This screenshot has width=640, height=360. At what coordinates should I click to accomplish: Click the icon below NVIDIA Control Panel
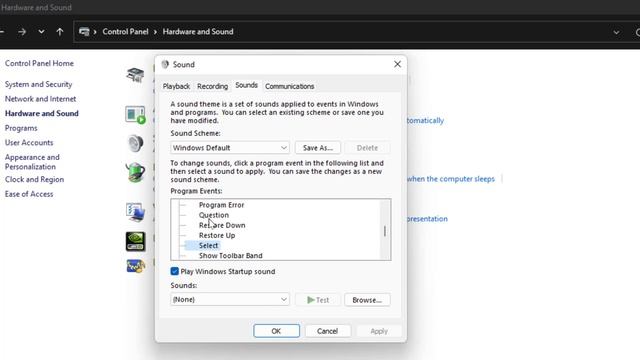(135, 266)
